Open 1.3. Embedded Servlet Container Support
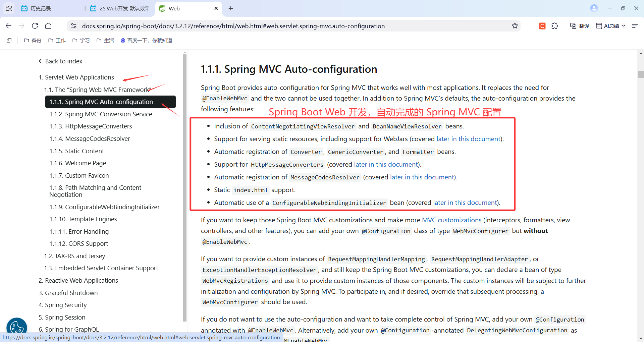 (x=101, y=268)
